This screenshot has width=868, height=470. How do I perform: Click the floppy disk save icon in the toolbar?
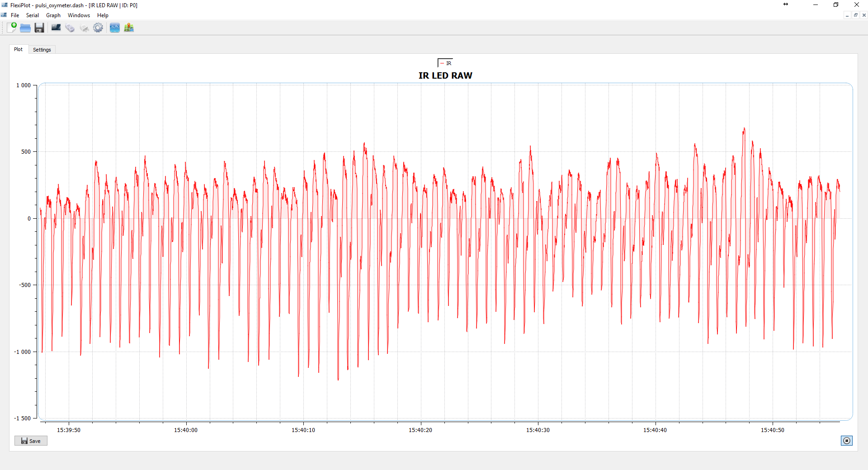(39, 28)
